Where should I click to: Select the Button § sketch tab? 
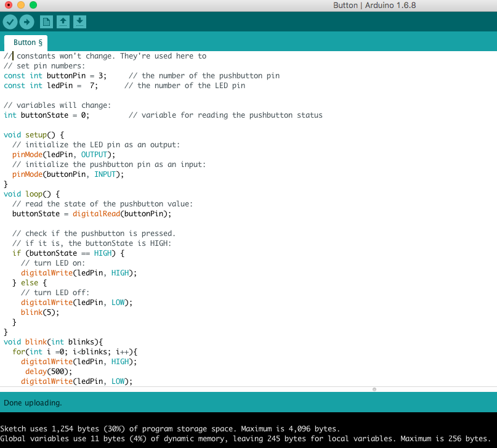[x=26, y=43]
